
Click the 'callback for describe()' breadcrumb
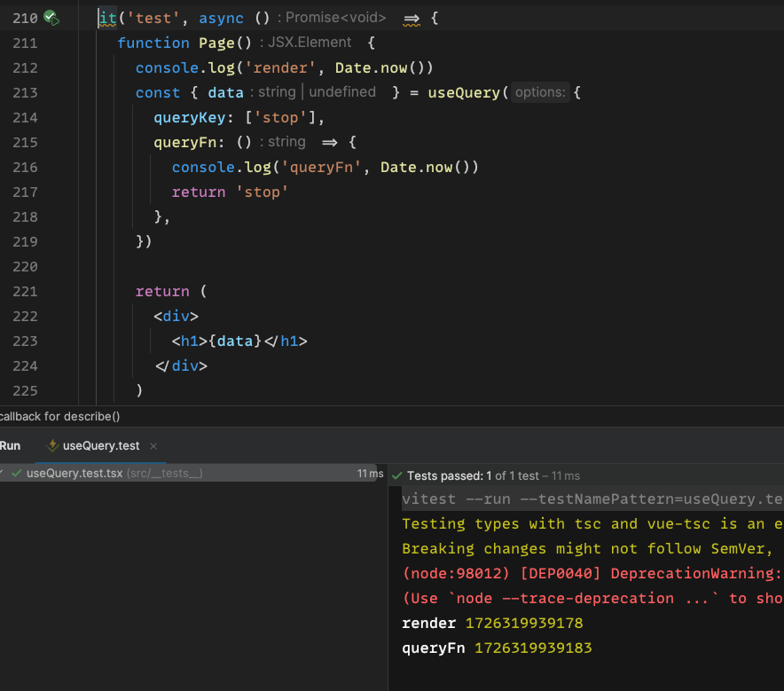pos(60,416)
